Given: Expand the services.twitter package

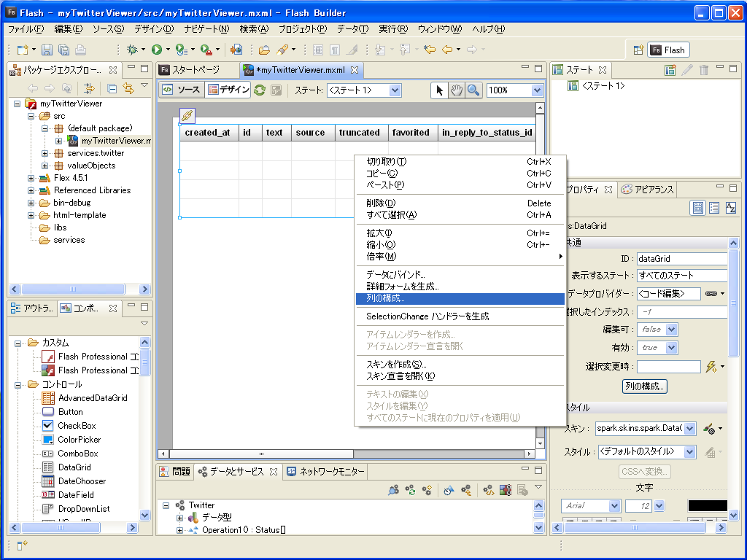Looking at the screenshot, I should click(x=44, y=153).
